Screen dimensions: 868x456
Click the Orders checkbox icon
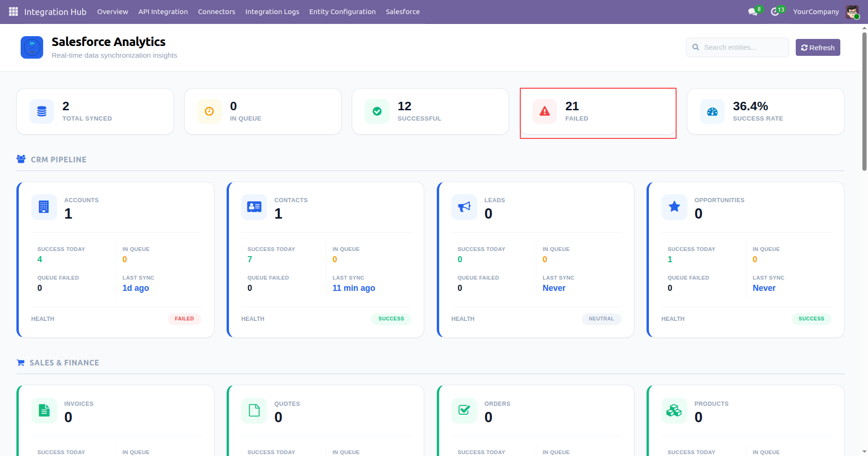[x=464, y=410]
